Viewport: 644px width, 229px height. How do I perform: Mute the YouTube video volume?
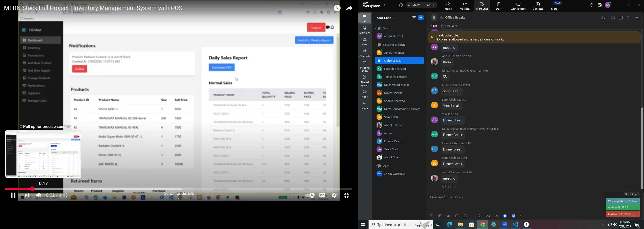pos(38,195)
